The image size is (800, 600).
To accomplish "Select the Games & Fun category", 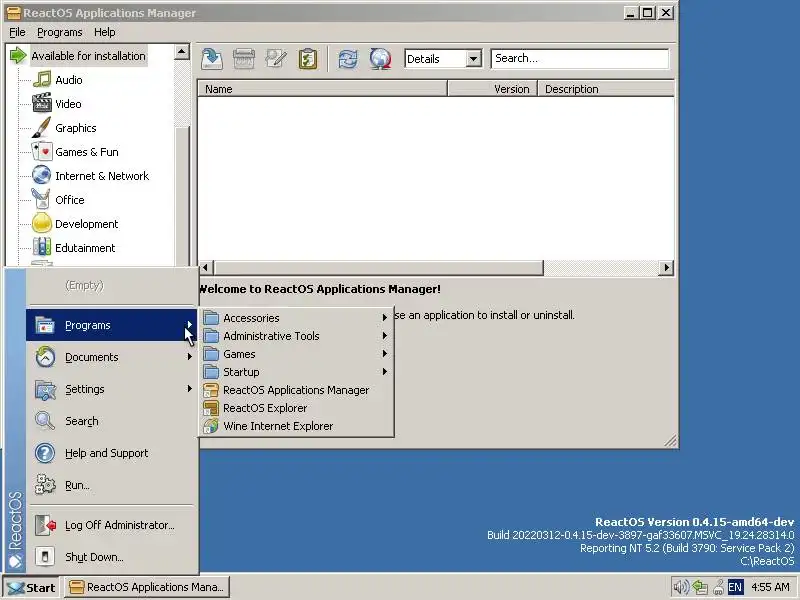I will (x=87, y=152).
